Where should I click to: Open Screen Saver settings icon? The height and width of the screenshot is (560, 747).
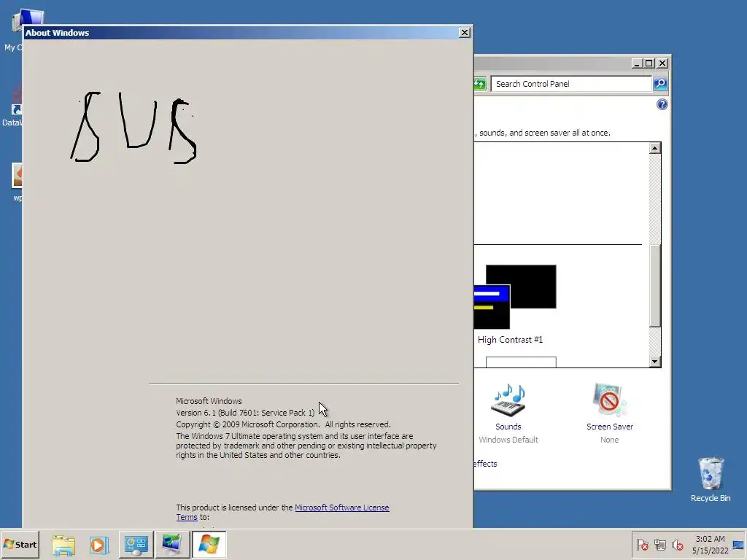click(609, 400)
